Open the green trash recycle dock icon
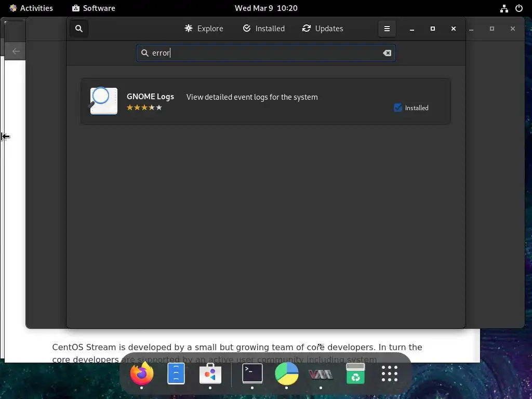This screenshot has width=532, height=399. click(355, 373)
